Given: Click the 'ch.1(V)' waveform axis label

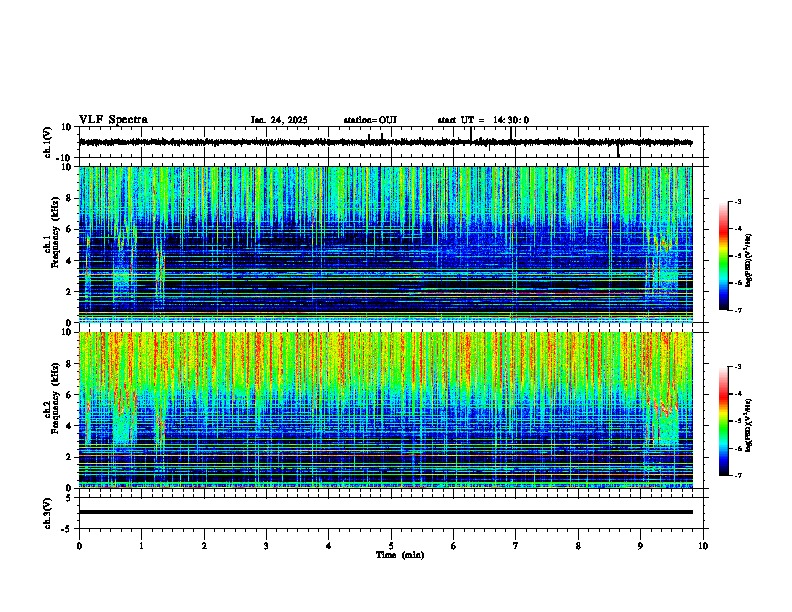Looking at the screenshot, I should (48, 142).
